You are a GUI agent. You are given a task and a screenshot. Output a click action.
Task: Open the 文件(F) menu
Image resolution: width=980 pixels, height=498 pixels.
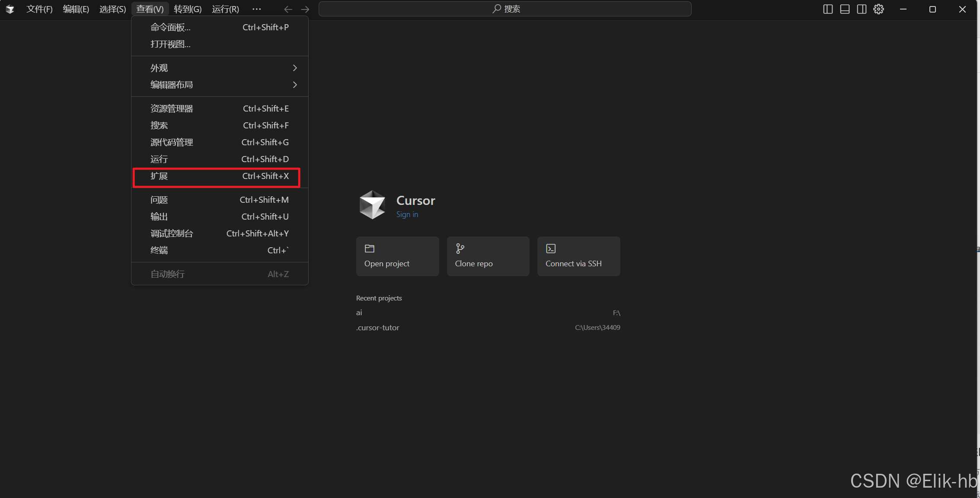(39, 9)
